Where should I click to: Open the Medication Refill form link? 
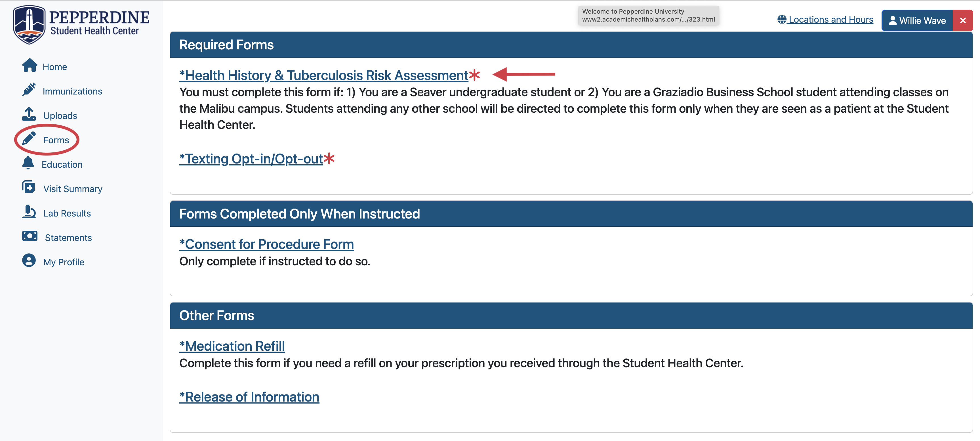point(232,346)
